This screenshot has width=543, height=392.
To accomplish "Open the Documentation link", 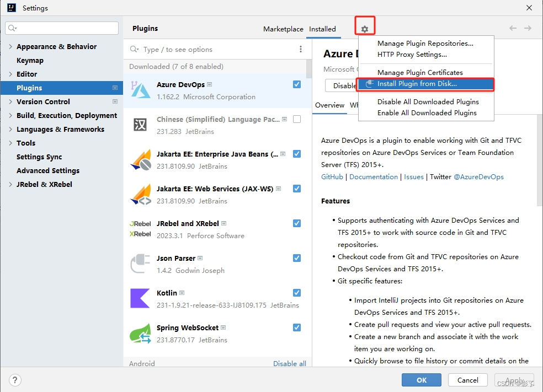I will tap(373, 177).
